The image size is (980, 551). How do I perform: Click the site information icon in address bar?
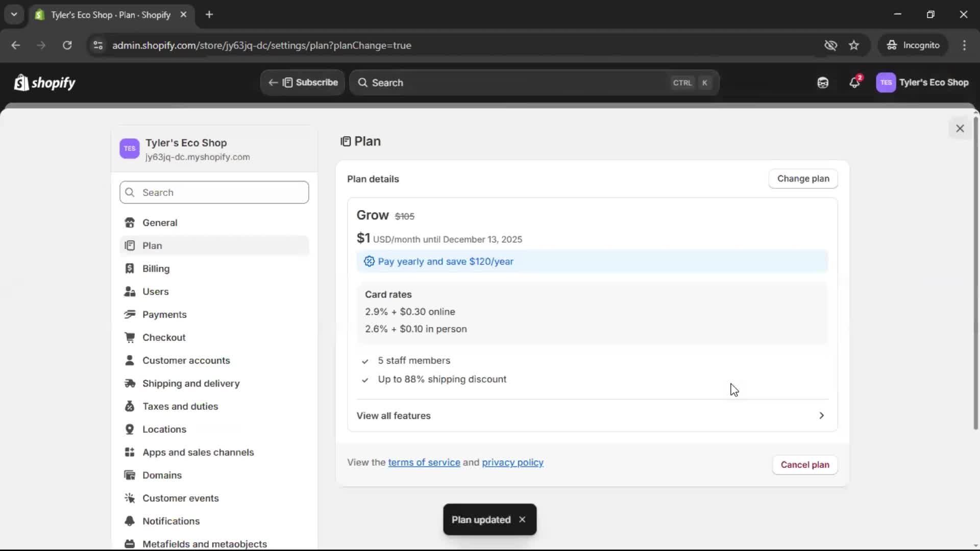(x=98, y=45)
